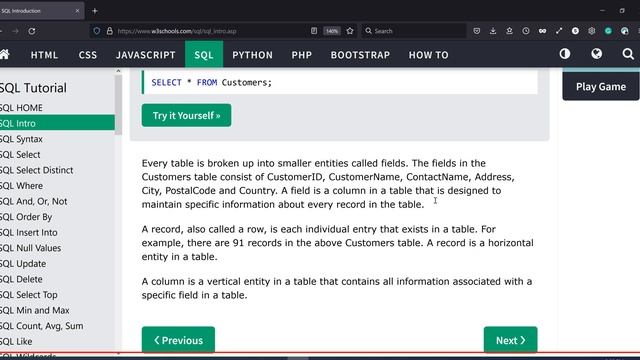Open SQL Like in sidebar
The width and height of the screenshot is (640, 360).
(x=57, y=341)
